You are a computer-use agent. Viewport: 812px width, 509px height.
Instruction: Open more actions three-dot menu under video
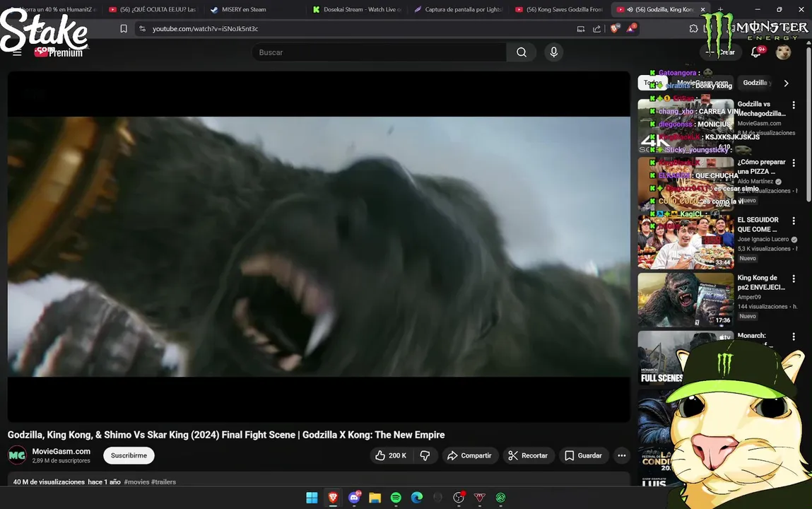click(x=622, y=456)
